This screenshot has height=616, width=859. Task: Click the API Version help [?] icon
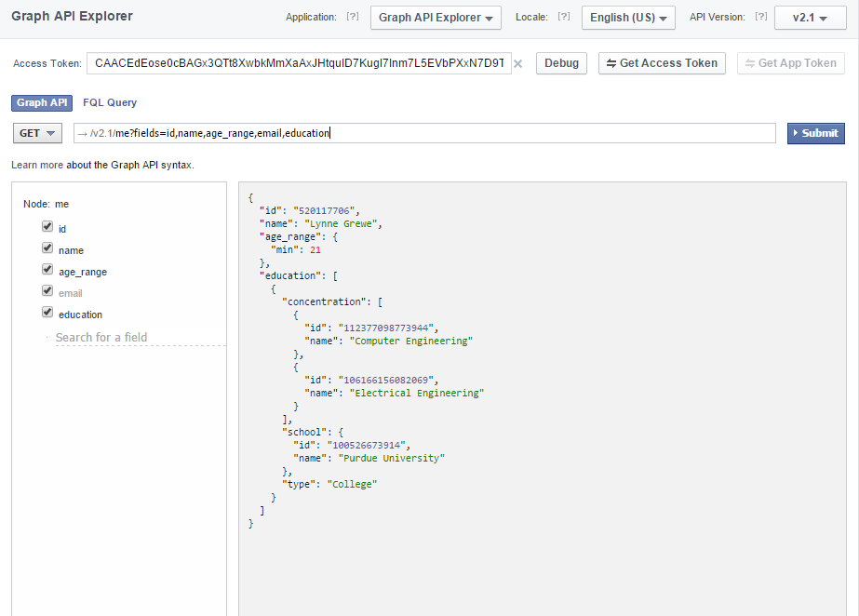(760, 17)
